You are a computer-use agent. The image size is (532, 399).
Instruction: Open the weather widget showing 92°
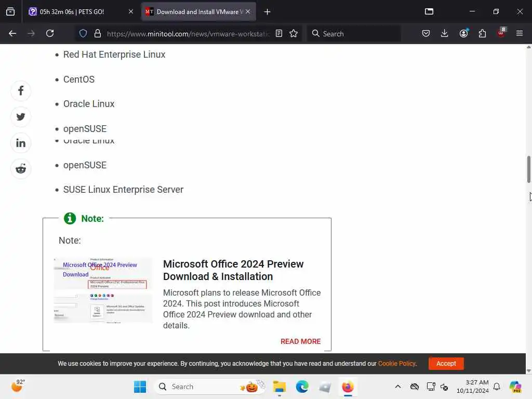[18, 387]
